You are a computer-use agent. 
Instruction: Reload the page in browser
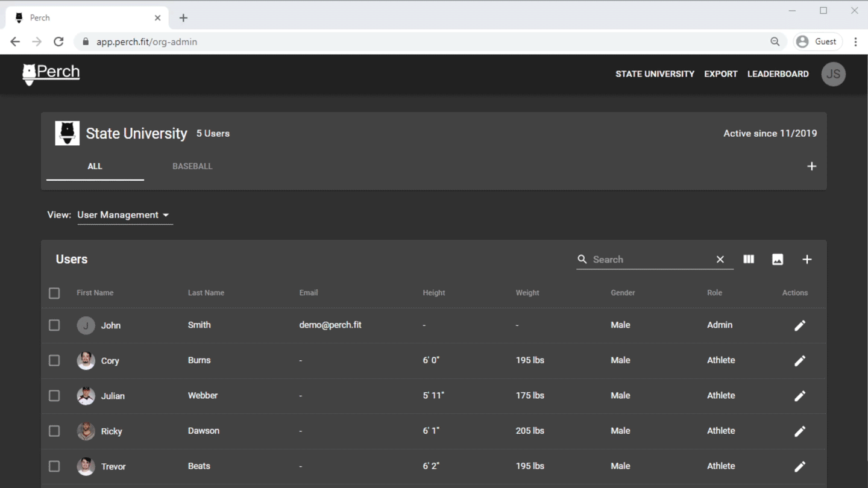pos(58,42)
